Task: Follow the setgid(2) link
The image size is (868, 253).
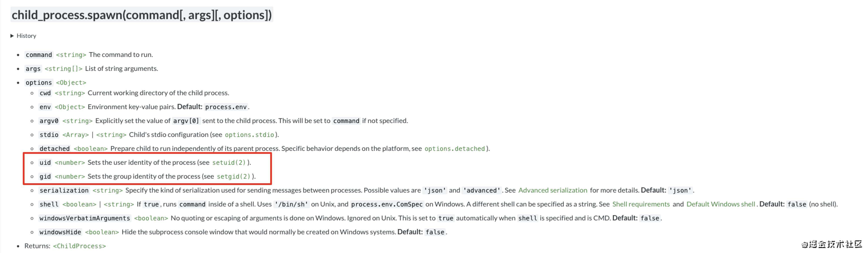Action: coord(234,177)
